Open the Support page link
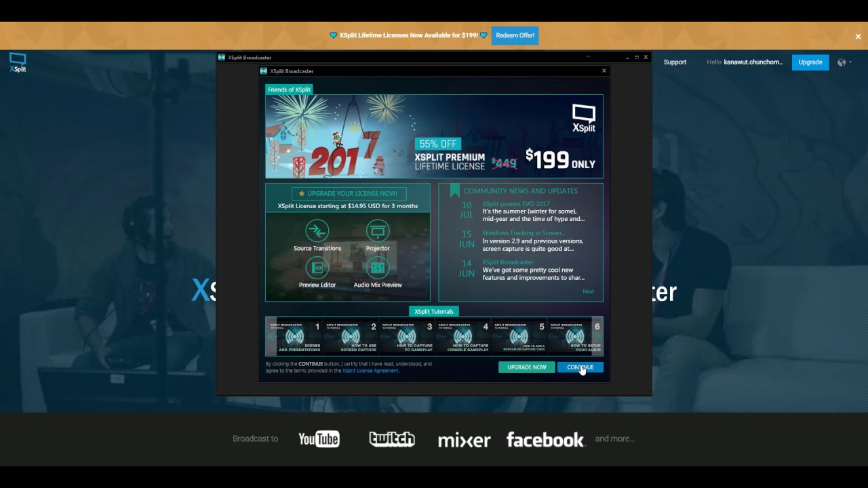This screenshot has width=868, height=488. (x=675, y=62)
